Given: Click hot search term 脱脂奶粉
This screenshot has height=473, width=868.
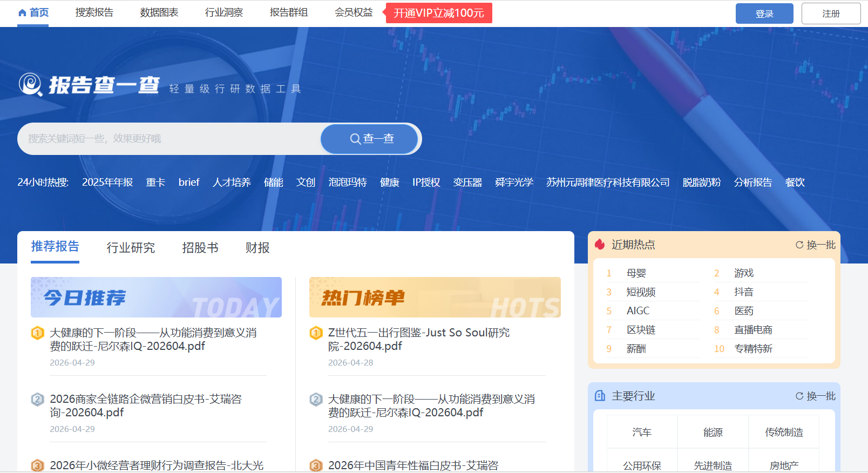Looking at the screenshot, I should pyautogui.click(x=702, y=183).
